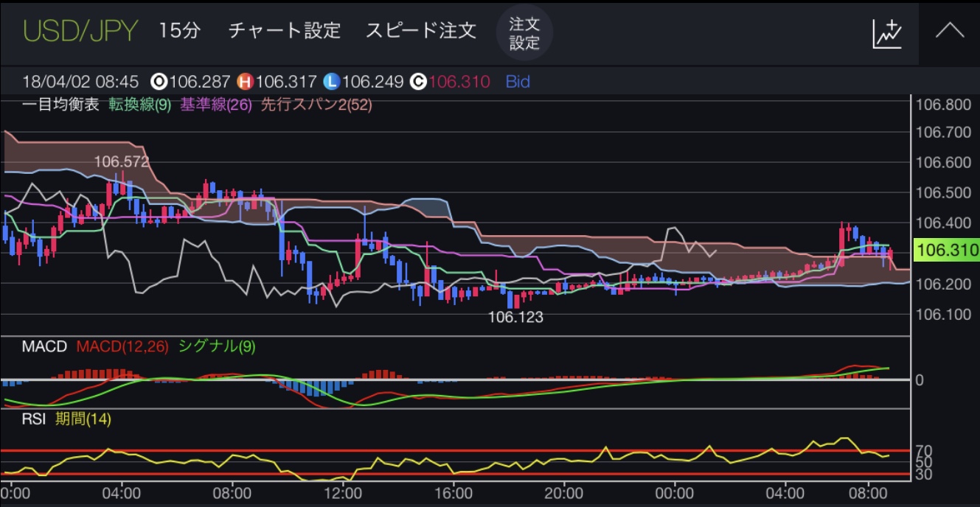Open the USD/JPY currency pair selector
980x507 pixels.
[x=80, y=31]
